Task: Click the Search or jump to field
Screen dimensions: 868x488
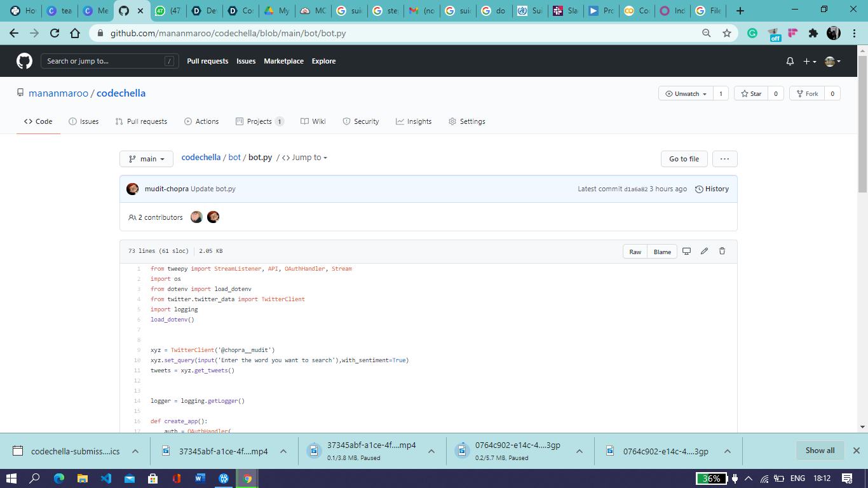Action: click(x=110, y=61)
